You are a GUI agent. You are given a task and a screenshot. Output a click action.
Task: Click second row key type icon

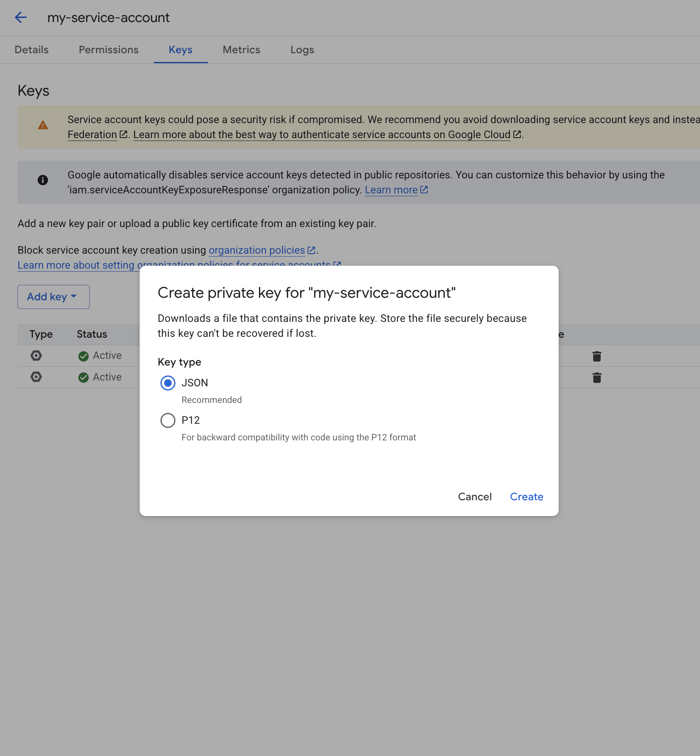[x=36, y=377]
